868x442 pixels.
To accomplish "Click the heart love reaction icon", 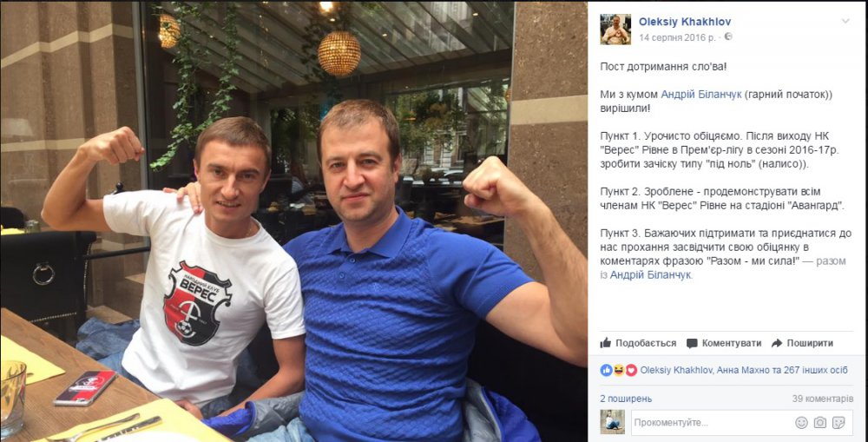I will click(x=631, y=371).
